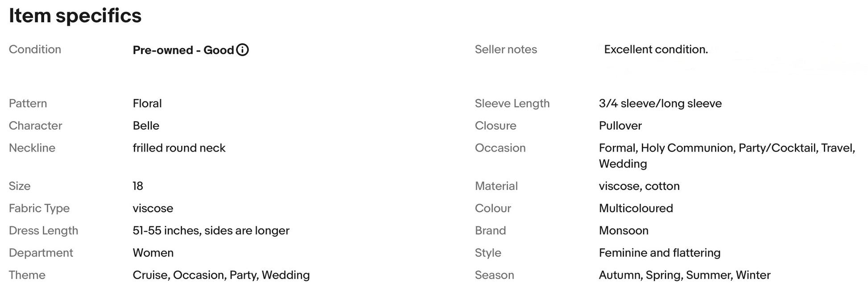Click the Feminine and flattering style value

pos(659,253)
